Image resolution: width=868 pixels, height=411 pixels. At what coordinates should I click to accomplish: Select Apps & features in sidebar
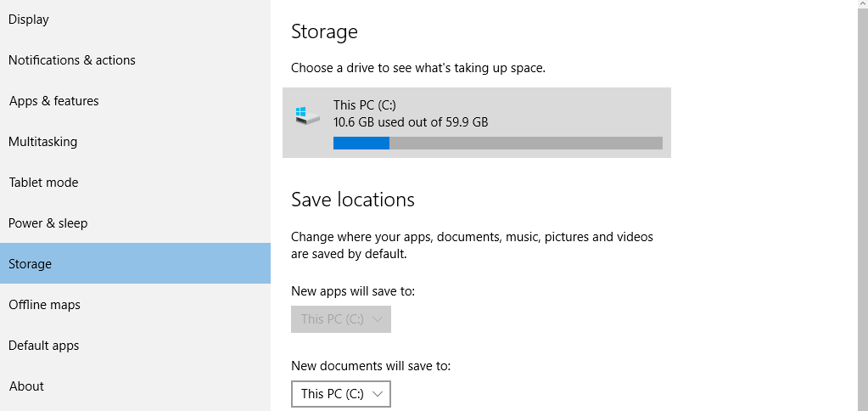tap(54, 101)
